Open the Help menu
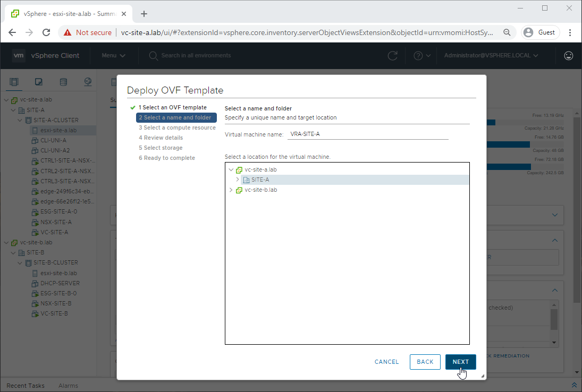 pos(422,56)
